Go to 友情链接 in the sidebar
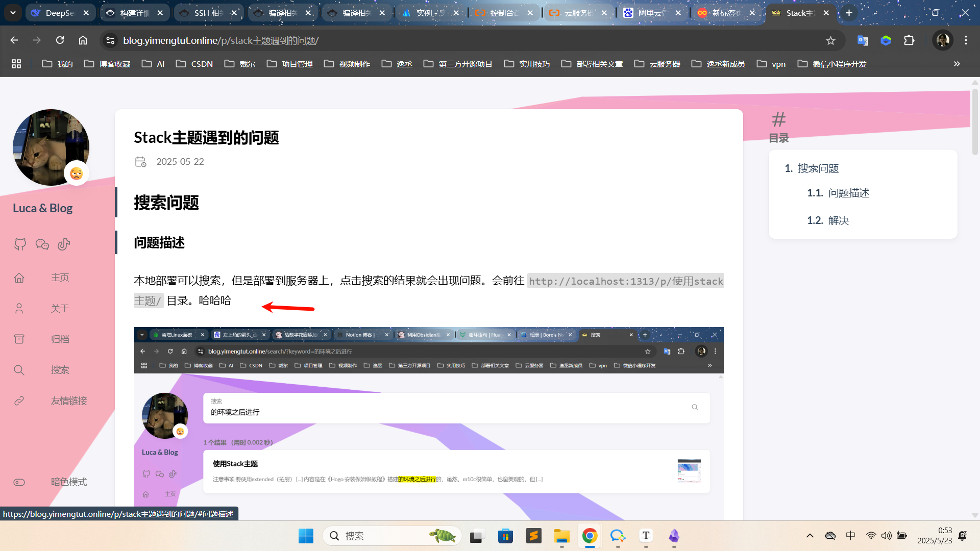980x551 pixels. click(69, 401)
